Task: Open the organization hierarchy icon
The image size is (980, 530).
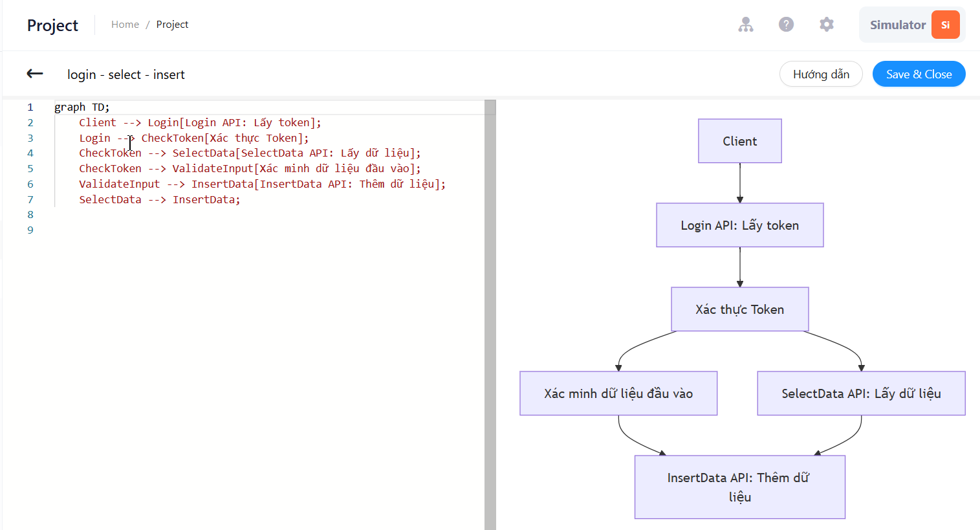Action: (x=746, y=25)
